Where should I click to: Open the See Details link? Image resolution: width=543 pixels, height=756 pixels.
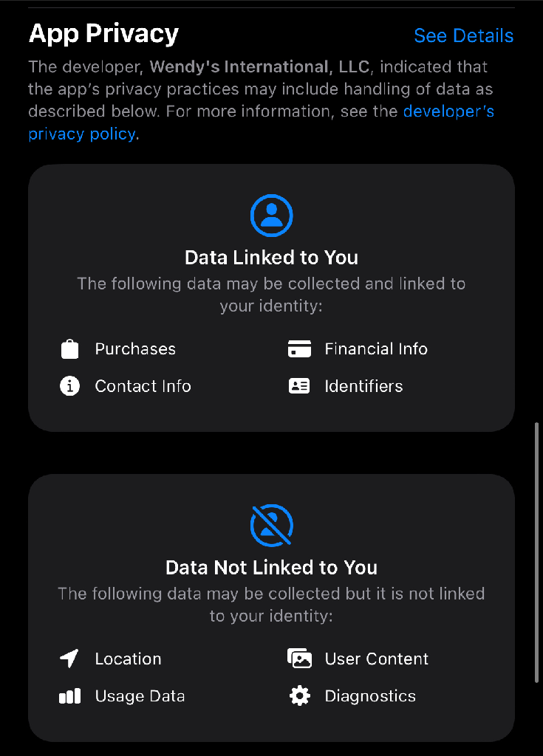point(464,35)
